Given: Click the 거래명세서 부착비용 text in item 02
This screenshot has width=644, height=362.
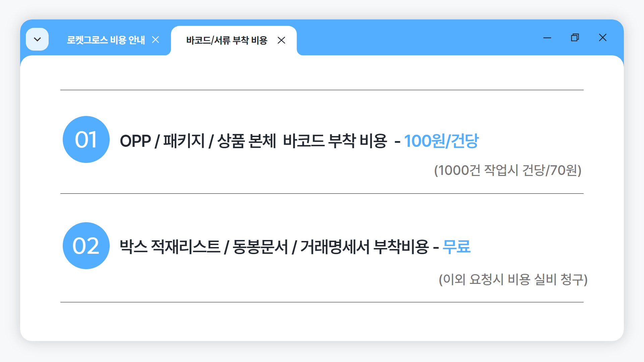Looking at the screenshot, I should (365, 247).
